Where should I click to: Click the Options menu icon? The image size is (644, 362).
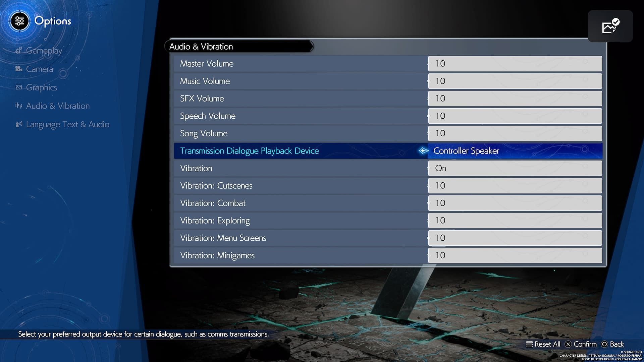19,21
